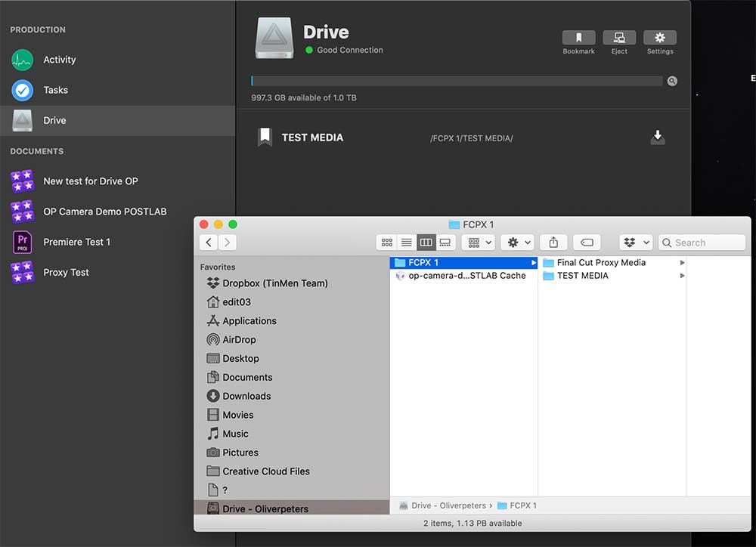This screenshot has width=756, height=547.
Task: Click the TEST MEDIA bookmark icon
Action: [x=265, y=138]
